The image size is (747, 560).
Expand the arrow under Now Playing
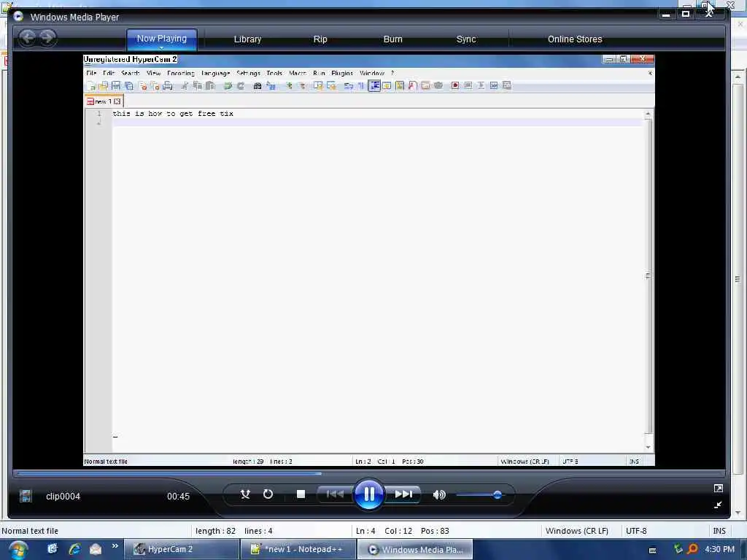(161, 47)
